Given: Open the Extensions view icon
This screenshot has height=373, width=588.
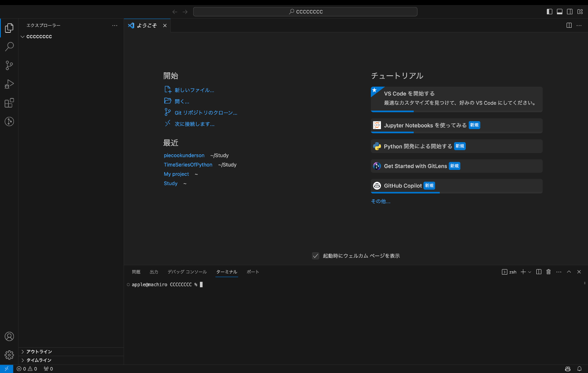Looking at the screenshot, I should 9,103.
